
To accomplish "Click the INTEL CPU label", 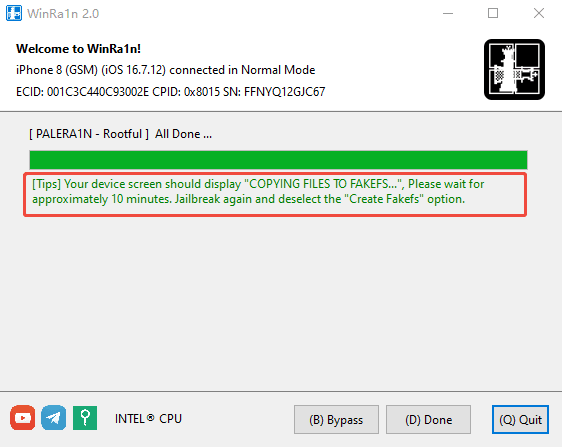I will click(148, 419).
